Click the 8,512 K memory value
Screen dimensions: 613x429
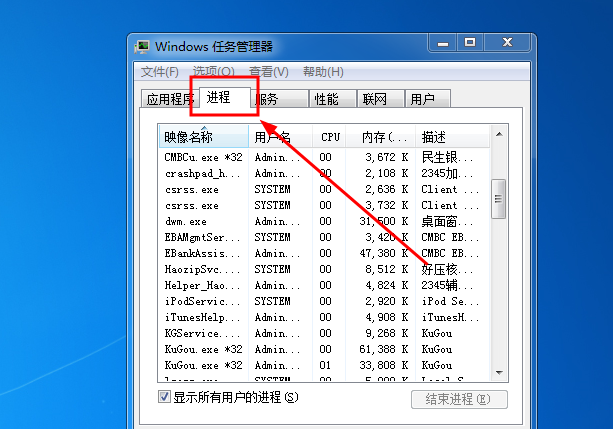point(387,269)
